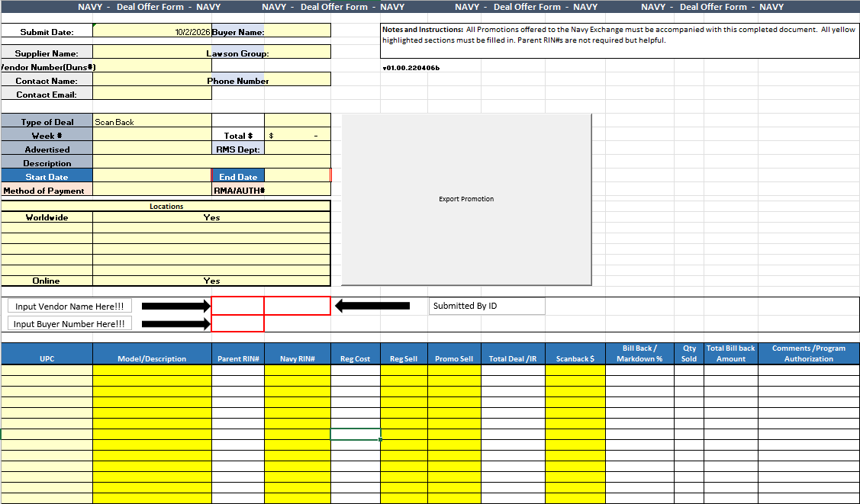The width and height of the screenshot is (860, 504).
Task: Click the Submitted By ID text box
Action: click(x=487, y=306)
